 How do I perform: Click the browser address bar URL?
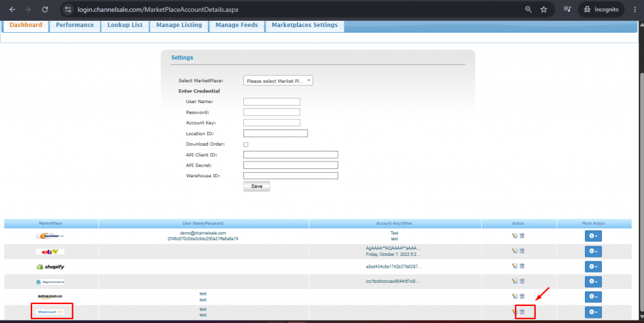[158, 9]
